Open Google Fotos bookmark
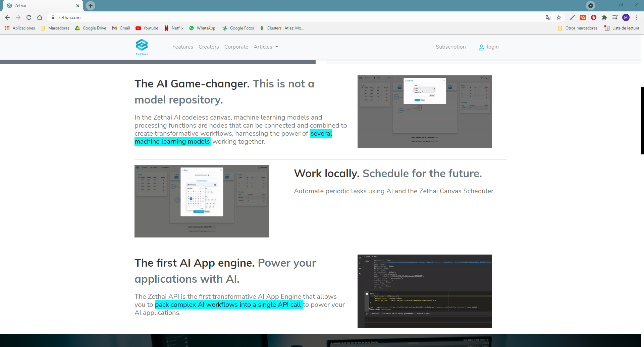Screen dimensions: 644x347 click(238, 28)
